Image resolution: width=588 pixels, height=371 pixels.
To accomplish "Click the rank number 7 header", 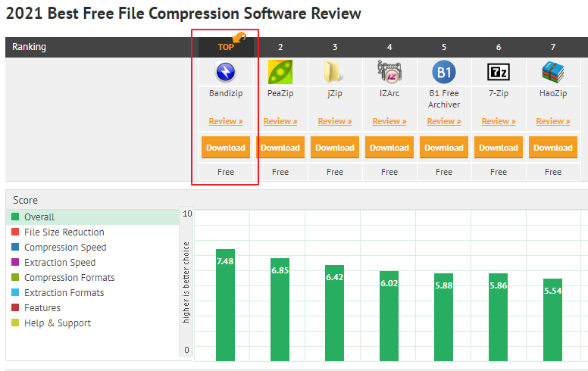I will point(552,47).
